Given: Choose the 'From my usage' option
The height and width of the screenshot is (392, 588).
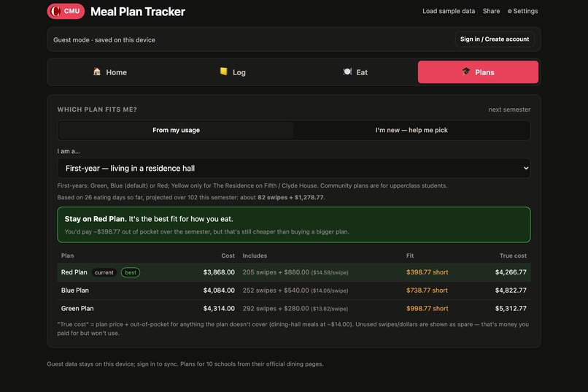Looking at the screenshot, I should pyautogui.click(x=176, y=130).
